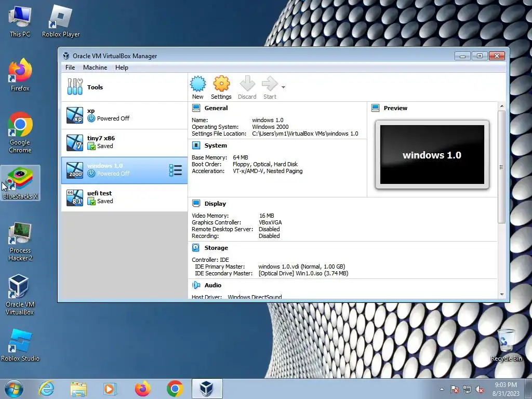Click the New virtual machine icon
532x399 pixels.
(x=198, y=84)
